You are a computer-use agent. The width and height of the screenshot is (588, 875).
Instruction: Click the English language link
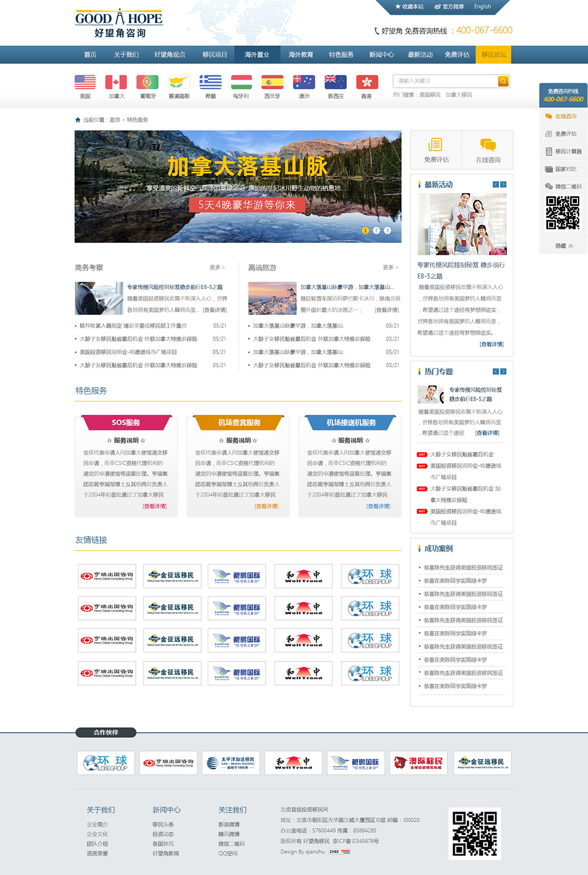click(x=483, y=7)
